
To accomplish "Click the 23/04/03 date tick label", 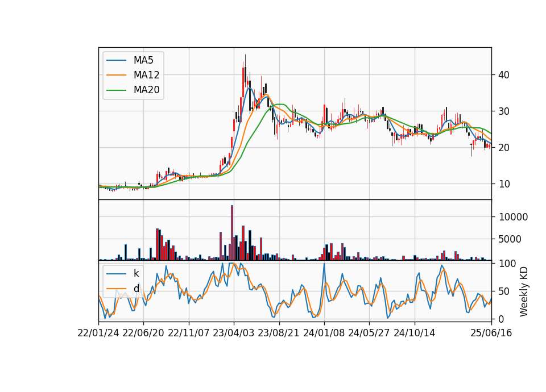I will [x=234, y=333].
